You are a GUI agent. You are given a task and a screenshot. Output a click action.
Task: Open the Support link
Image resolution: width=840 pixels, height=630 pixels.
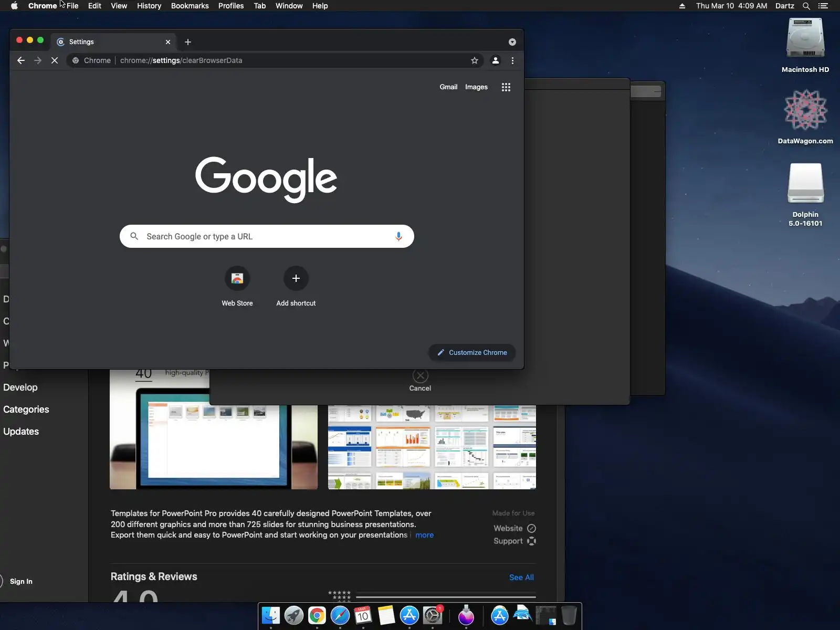pos(514,541)
